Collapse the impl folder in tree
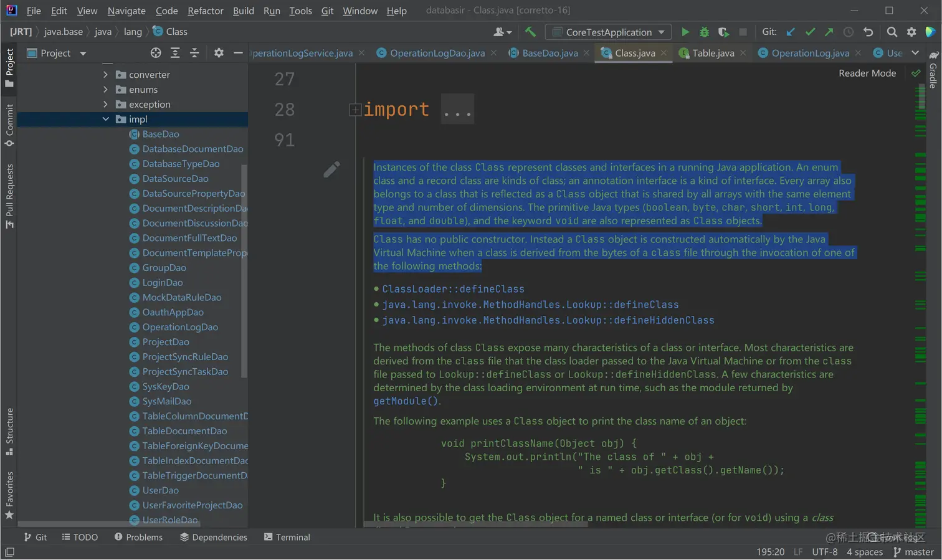This screenshot has width=942, height=560. (x=105, y=119)
